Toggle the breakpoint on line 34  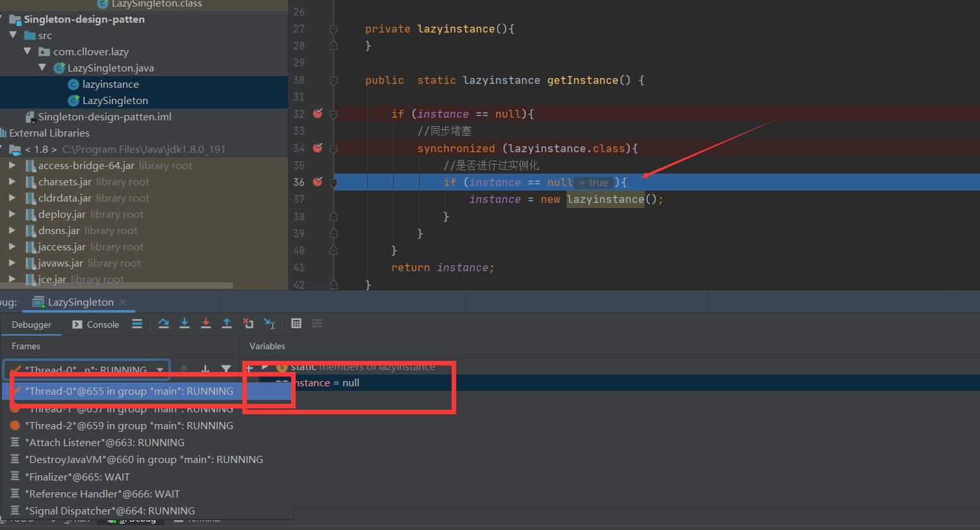318,148
